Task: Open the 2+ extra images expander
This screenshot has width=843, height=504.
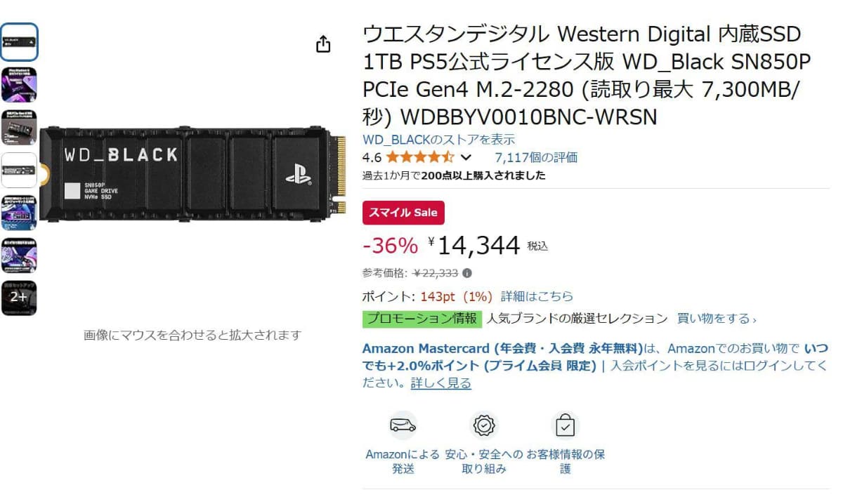Action: [19, 297]
